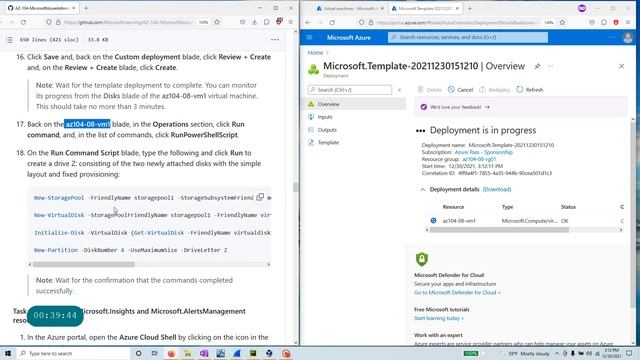This screenshot has width=640, height=360.
Task: Collapse the Deployment details section
Action: [423, 189]
